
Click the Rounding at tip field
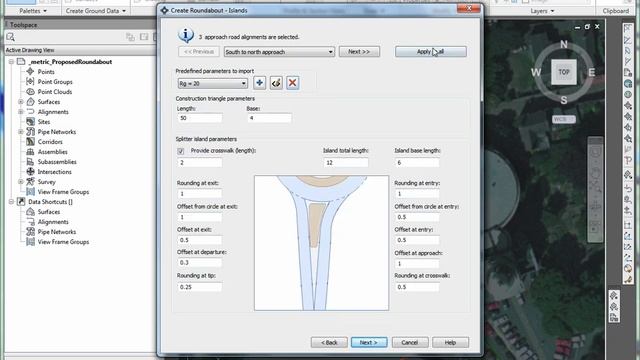pyautogui.click(x=200, y=287)
